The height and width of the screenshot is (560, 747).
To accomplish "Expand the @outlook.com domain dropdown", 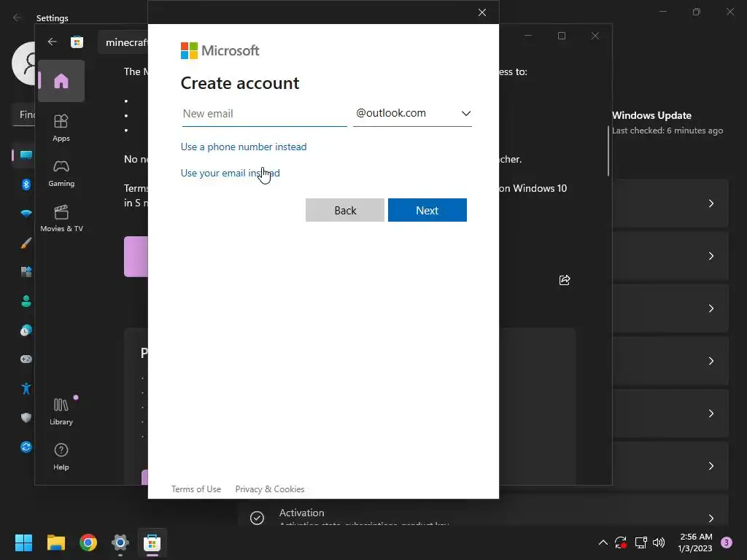I will (x=412, y=113).
